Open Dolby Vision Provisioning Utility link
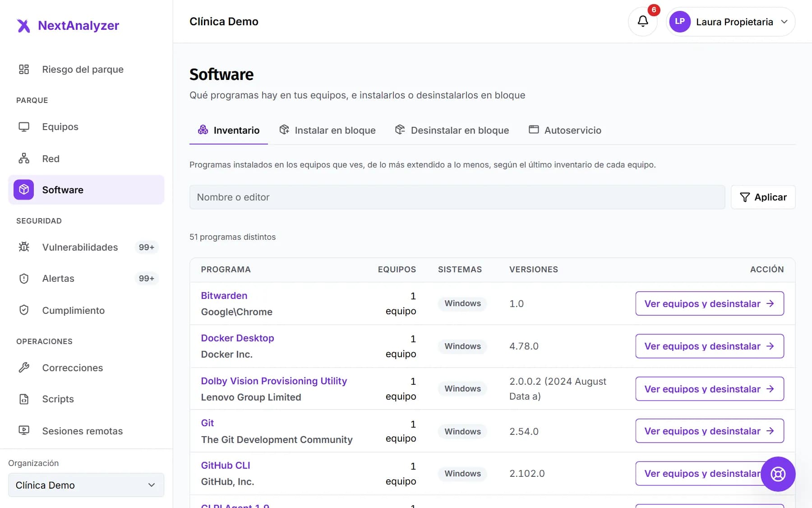Viewport: 812px width, 508px height. (x=274, y=381)
